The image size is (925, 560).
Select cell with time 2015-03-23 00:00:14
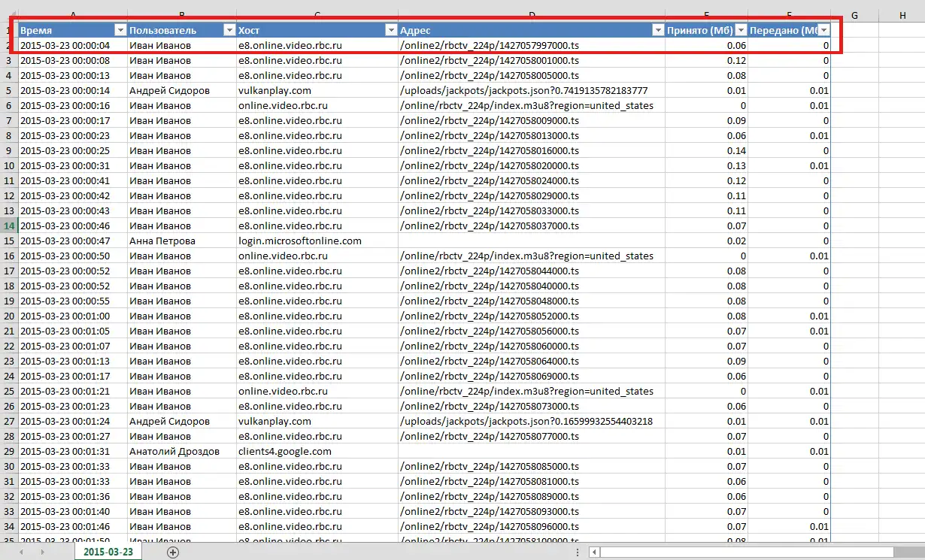[x=72, y=90]
